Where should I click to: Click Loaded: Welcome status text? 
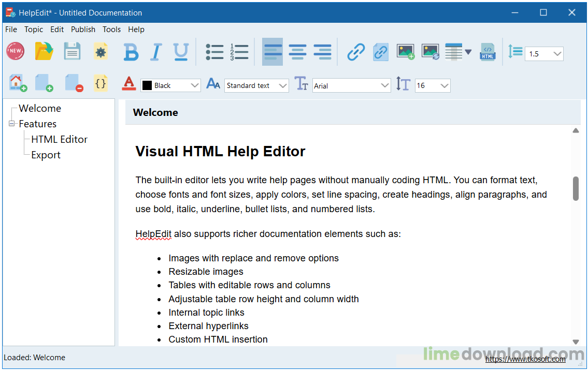click(35, 358)
